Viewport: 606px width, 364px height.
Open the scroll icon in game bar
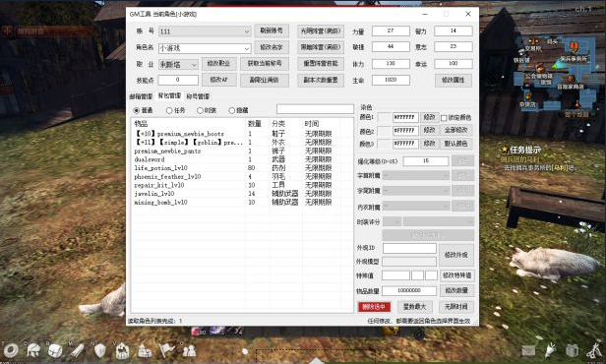[77, 351]
